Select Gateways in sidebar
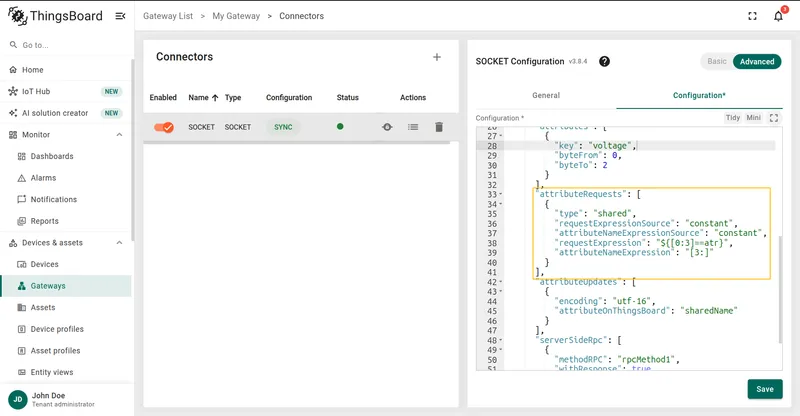The image size is (800, 416). (66, 286)
